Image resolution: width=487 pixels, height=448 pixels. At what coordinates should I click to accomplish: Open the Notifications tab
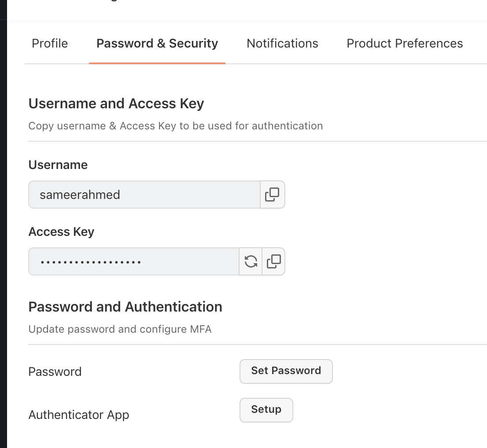point(282,44)
